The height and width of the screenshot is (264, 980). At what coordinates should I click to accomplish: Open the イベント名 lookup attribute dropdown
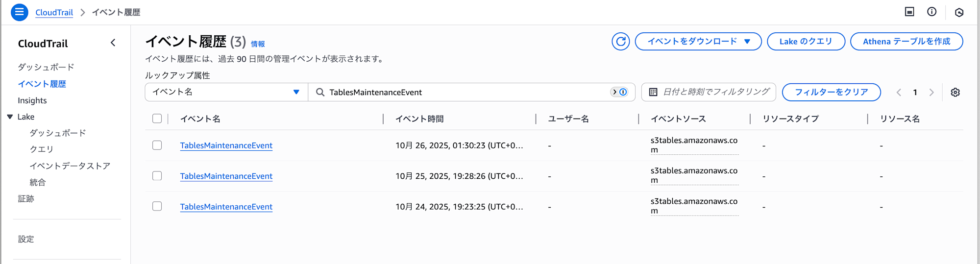click(226, 92)
